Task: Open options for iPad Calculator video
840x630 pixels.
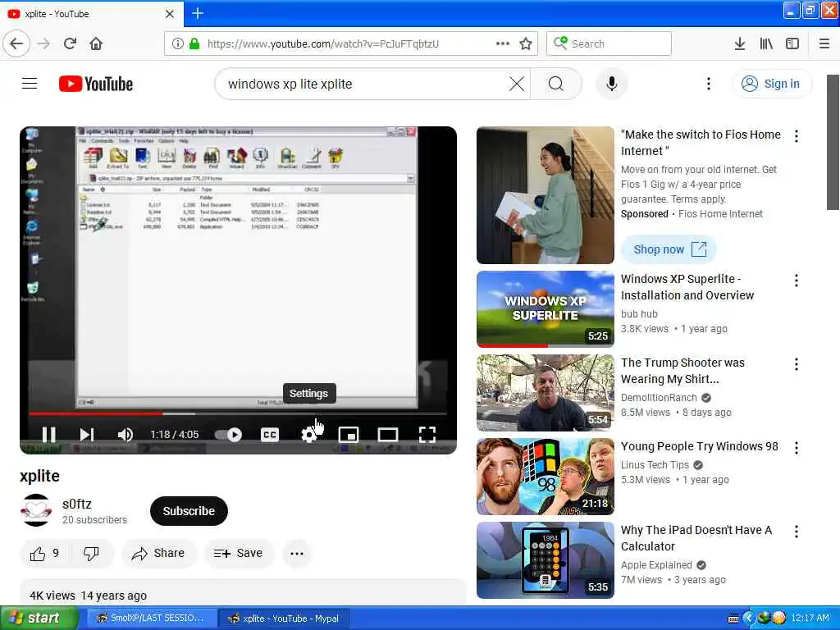Action: [x=797, y=532]
